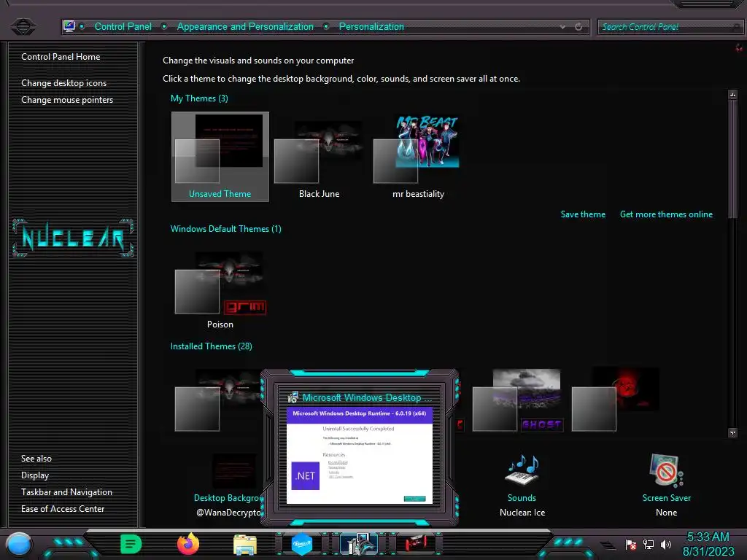Viewport: 747px width, 560px height.
Task: Open Control Panel Home
Action: [x=61, y=57]
